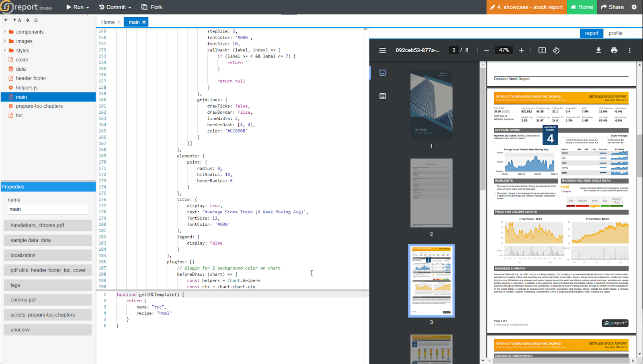The image size is (643, 364).
Task: Click the Properties panel header
Action: click(x=48, y=187)
